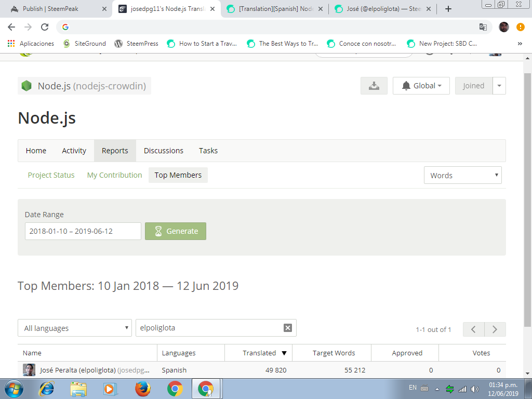This screenshot has height=399, width=532.
Task: Click the download translations icon button
Action: [374, 86]
